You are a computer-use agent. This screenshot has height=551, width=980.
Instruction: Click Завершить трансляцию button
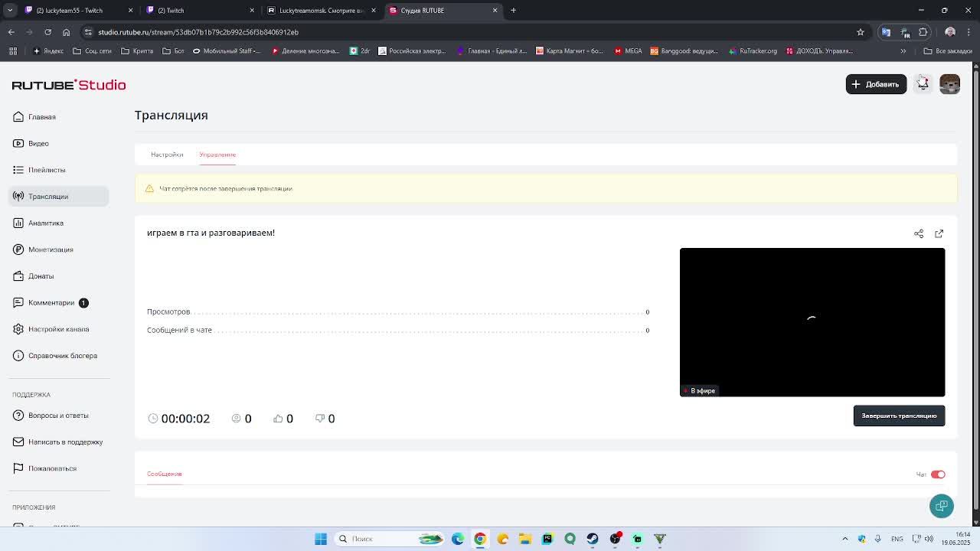(899, 416)
